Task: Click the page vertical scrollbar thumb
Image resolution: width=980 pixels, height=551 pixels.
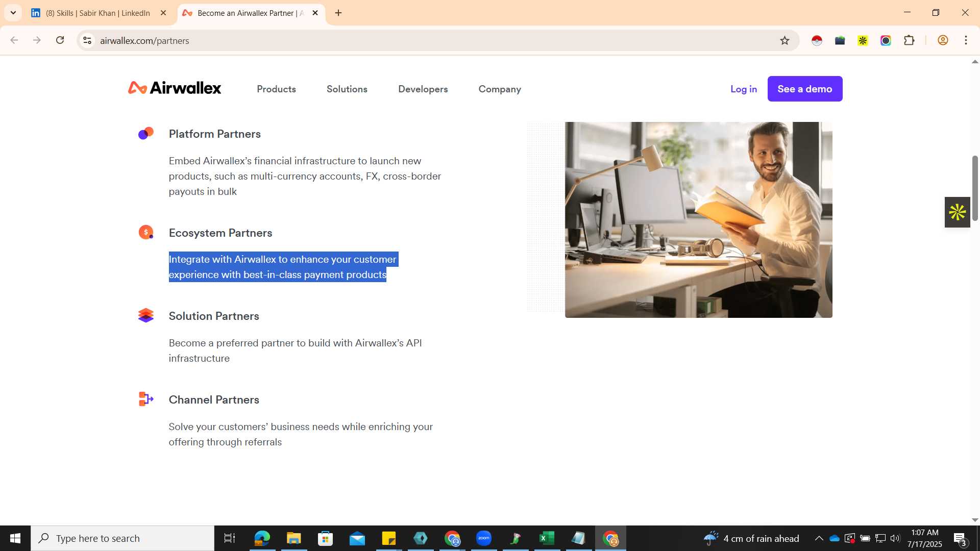Action: [975, 188]
